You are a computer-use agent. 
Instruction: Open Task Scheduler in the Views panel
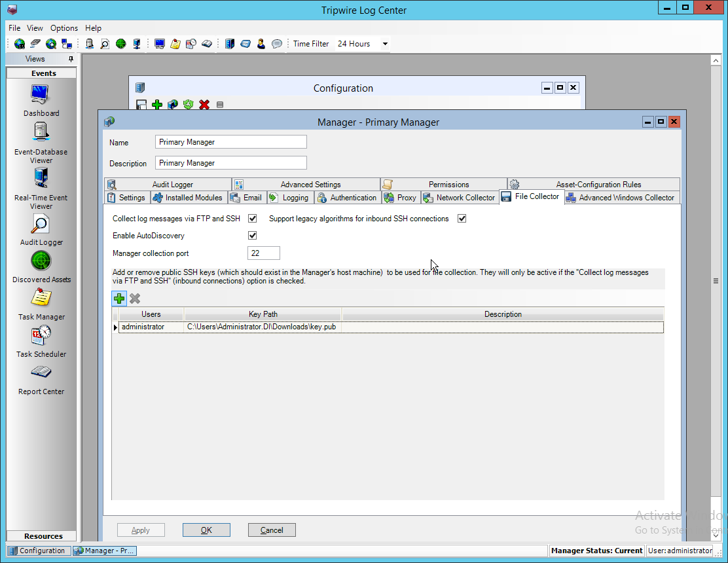click(x=41, y=342)
